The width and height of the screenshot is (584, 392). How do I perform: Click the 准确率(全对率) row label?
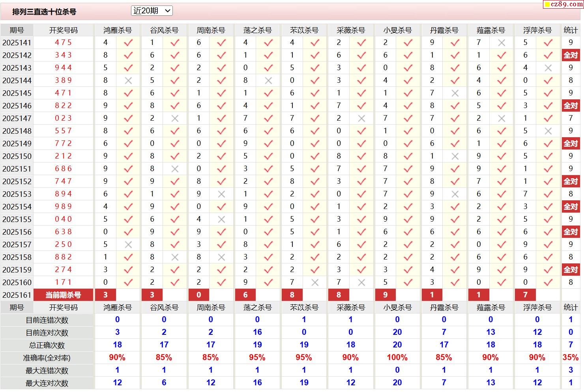47,358
